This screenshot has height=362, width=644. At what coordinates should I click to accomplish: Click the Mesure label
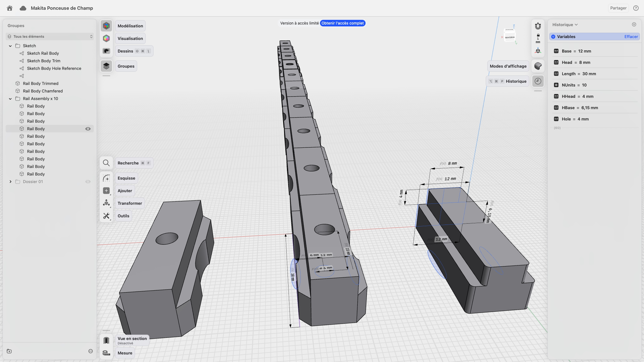(125, 353)
